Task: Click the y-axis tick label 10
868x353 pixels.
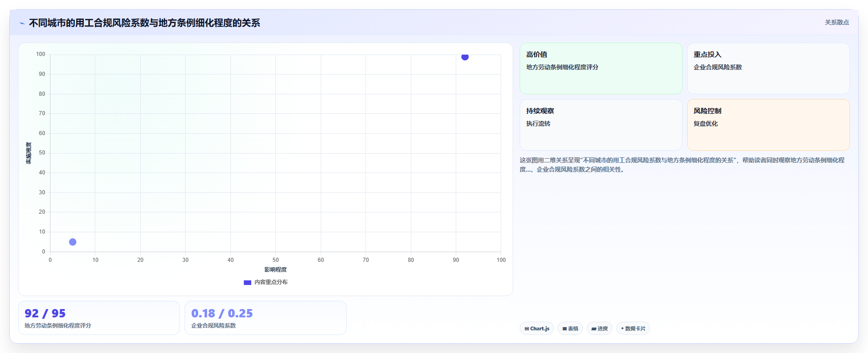Action: (x=42, y=232)
